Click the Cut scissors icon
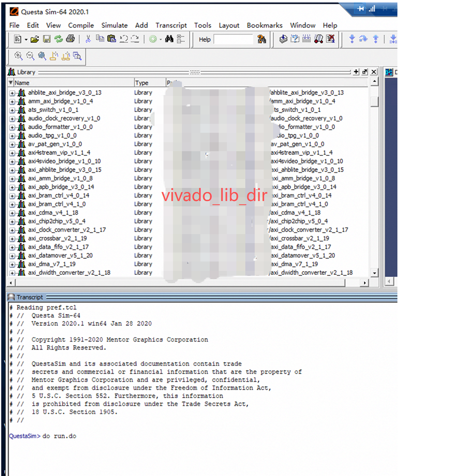 (88, 39)
